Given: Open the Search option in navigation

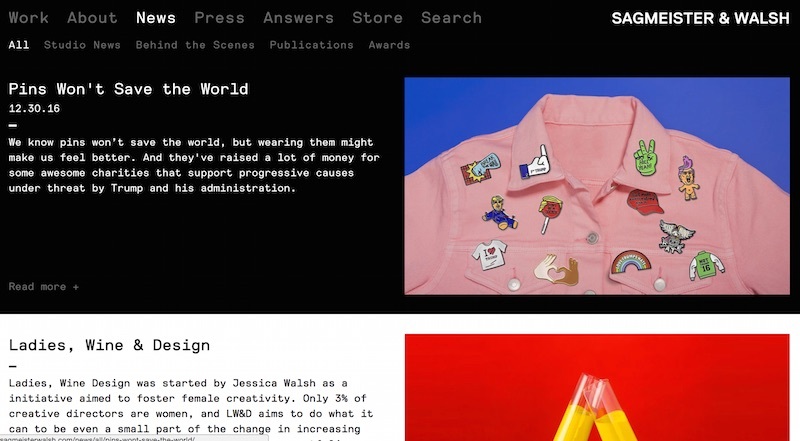Looking at the screenshot, I should click(x=452, y=18).
